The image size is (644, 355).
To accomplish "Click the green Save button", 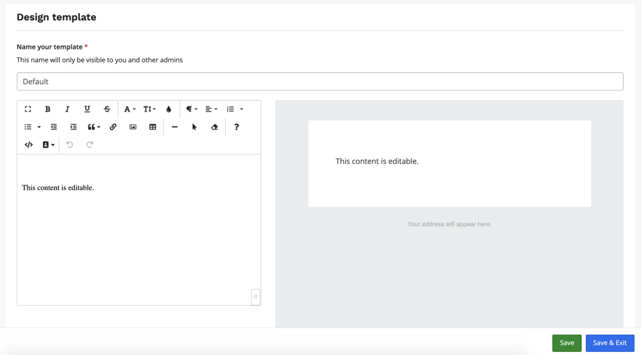I will (566, 343).
